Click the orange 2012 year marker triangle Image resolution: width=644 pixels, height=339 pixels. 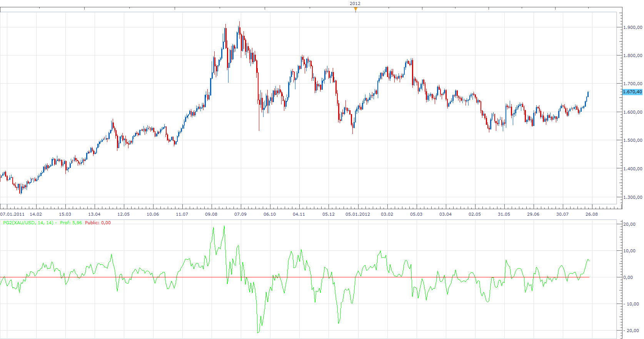355,10
